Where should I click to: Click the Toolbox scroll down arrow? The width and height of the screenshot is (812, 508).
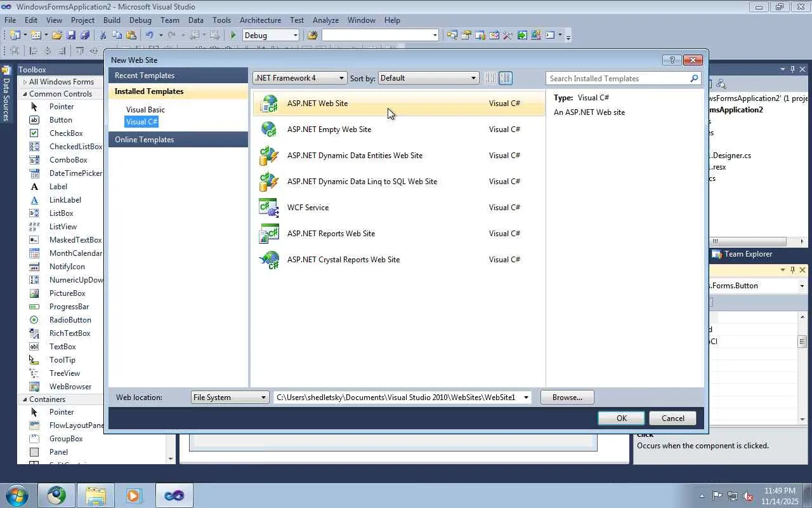[170, 458]
